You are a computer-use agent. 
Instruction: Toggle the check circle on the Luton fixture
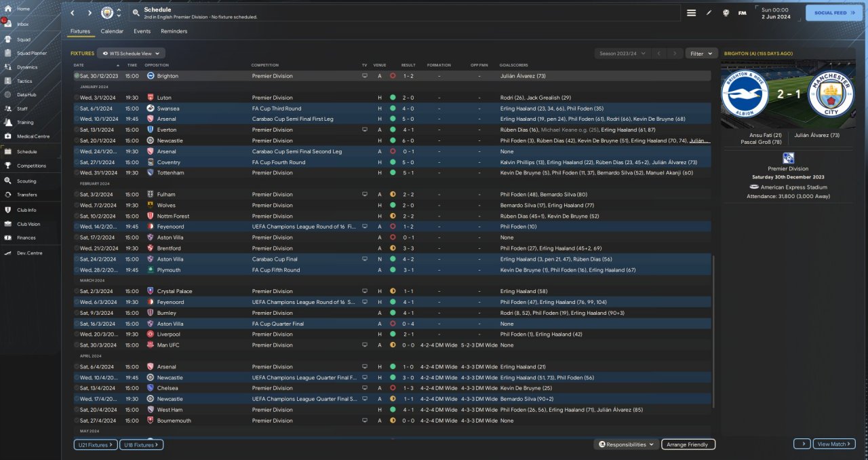tap(77, 98)
